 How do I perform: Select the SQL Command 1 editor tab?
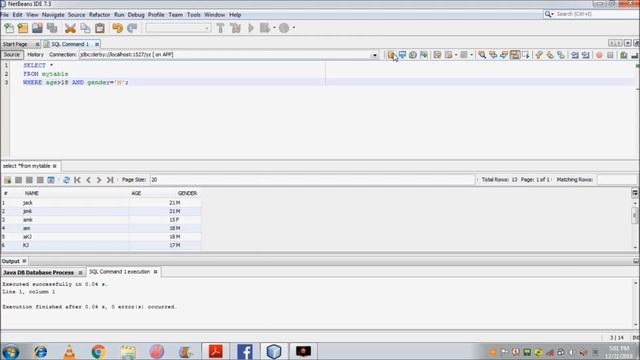pos(70,44)
